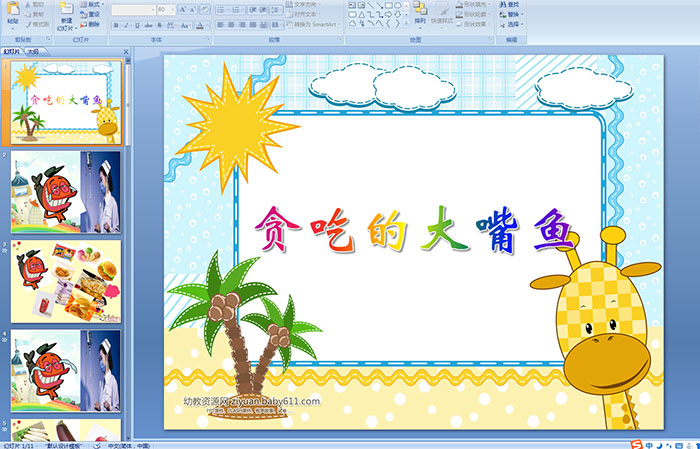Open Align Text (对齐文本) menu
Image resolution: width=700 pixels, height=449 pixels.
[x=304, y=14]
